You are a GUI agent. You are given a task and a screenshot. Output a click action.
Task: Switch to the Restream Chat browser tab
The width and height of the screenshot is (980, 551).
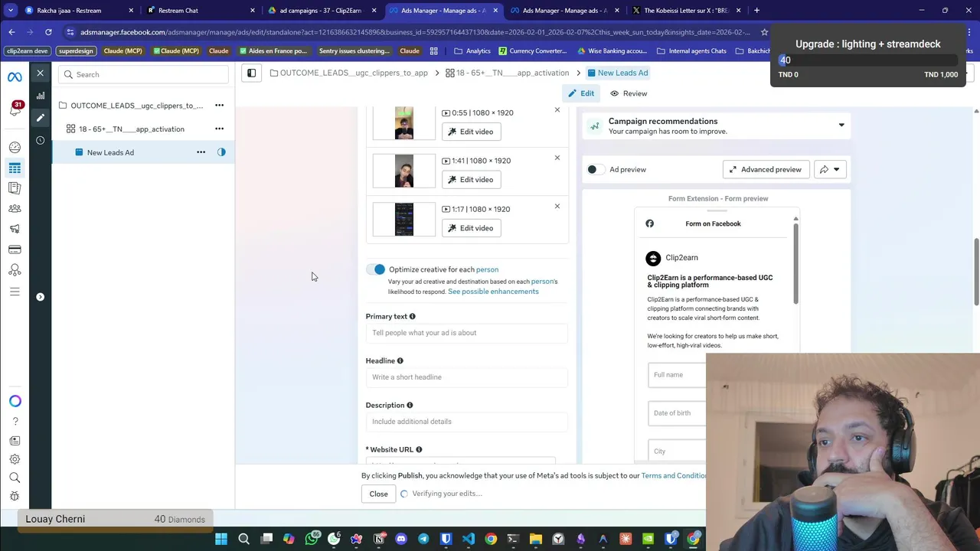pos(201,11)
